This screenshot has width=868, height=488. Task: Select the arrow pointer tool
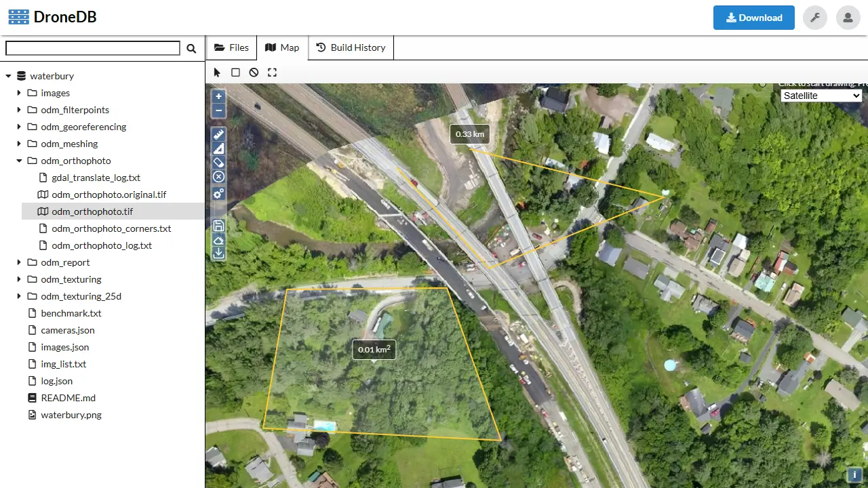(217, 73)
